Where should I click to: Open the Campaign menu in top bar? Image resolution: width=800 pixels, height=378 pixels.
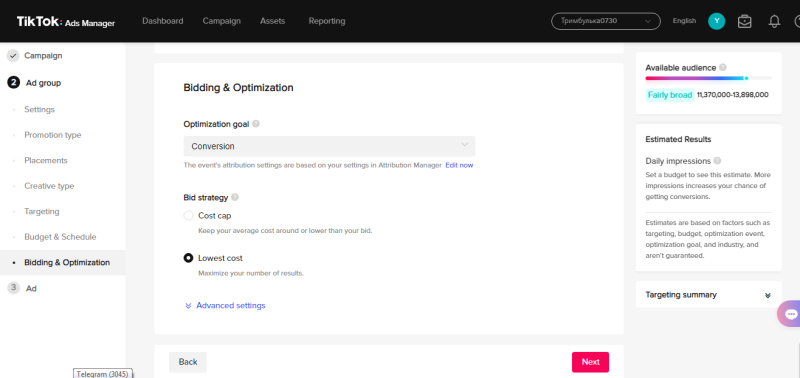pyautogui.click(x=221, y=21)
